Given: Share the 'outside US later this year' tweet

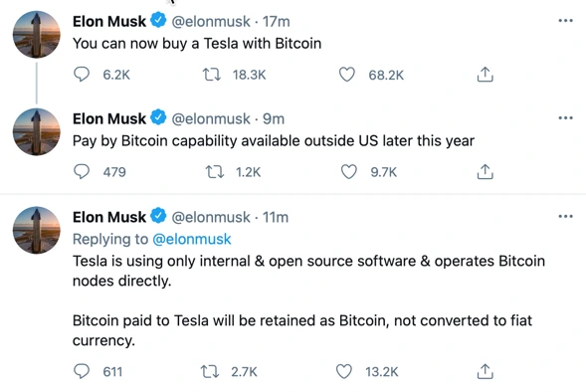Looking at the screenshot, I should point(485,172).
